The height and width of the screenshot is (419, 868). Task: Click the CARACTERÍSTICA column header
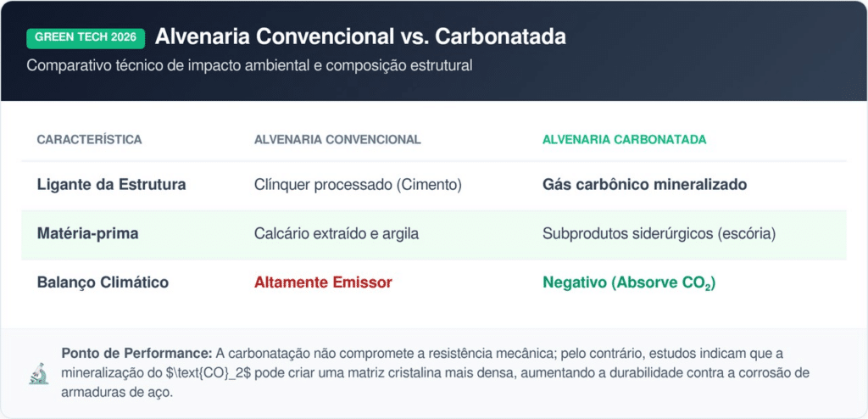point(90,139)
